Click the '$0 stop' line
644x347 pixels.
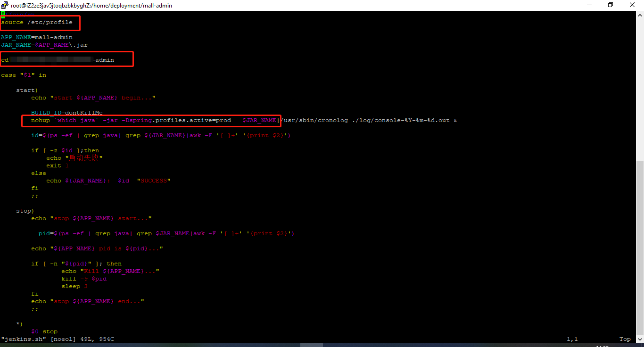pyautogui.click(x=44, y=331)
